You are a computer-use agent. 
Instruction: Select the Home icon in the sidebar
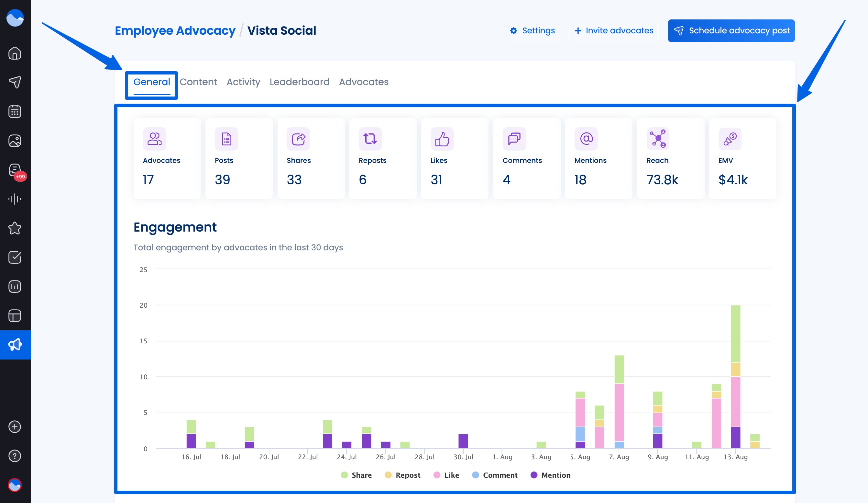pos(15,53)
